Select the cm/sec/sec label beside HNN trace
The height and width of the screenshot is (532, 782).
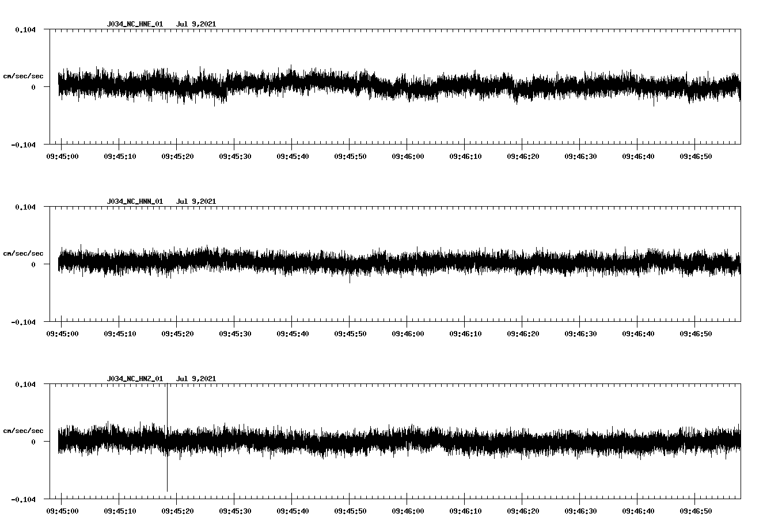tap(23, 253)
